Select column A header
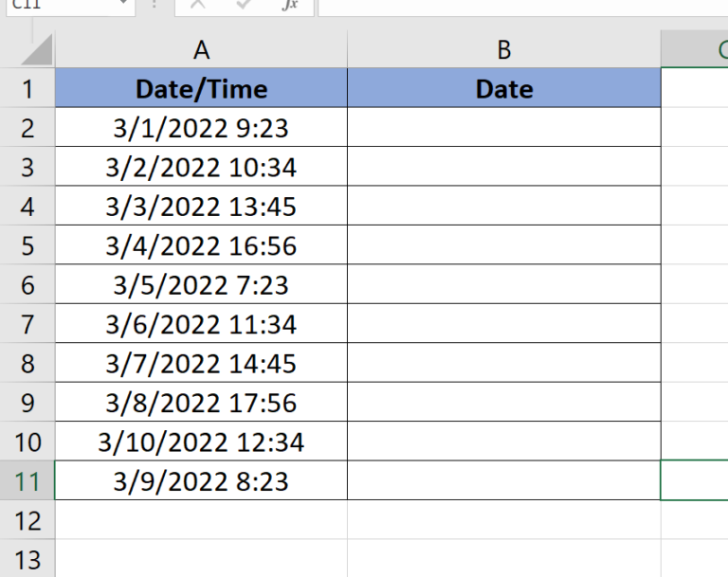The image size is (728, 577). tap(201, 49)
